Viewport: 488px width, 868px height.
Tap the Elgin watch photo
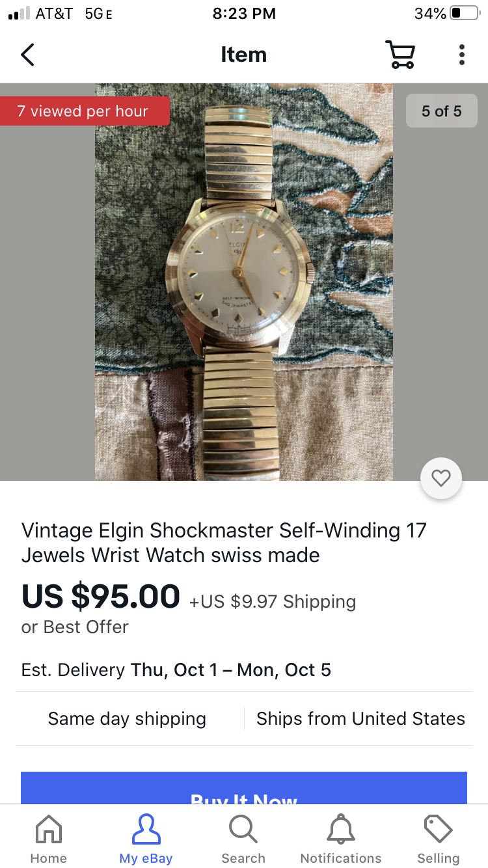(244, 282)
